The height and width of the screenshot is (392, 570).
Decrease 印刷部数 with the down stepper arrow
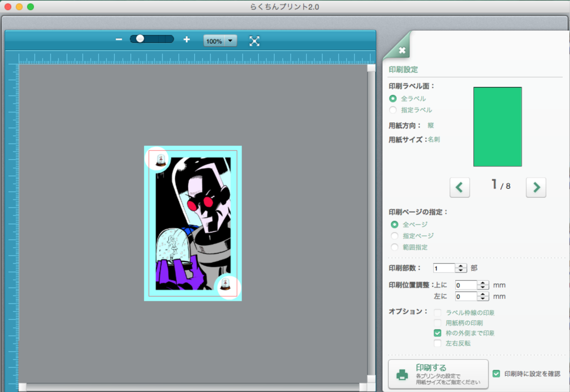[x=460, y=271]
